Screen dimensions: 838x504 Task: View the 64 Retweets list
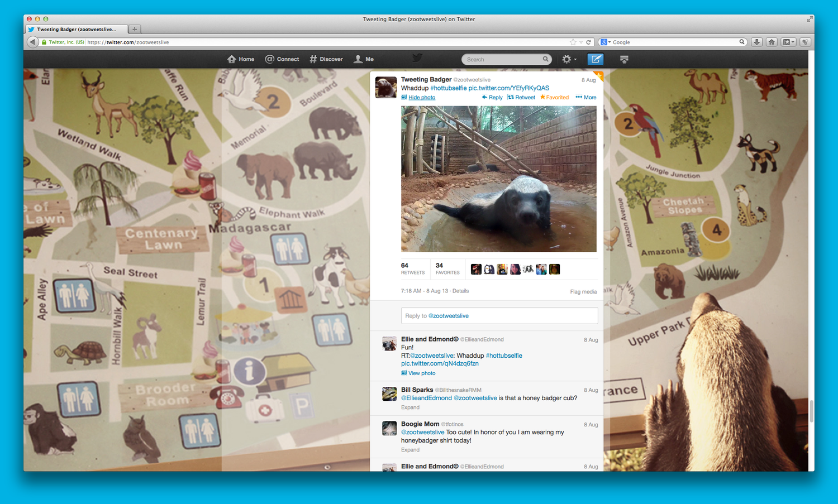tap(413, 269)
